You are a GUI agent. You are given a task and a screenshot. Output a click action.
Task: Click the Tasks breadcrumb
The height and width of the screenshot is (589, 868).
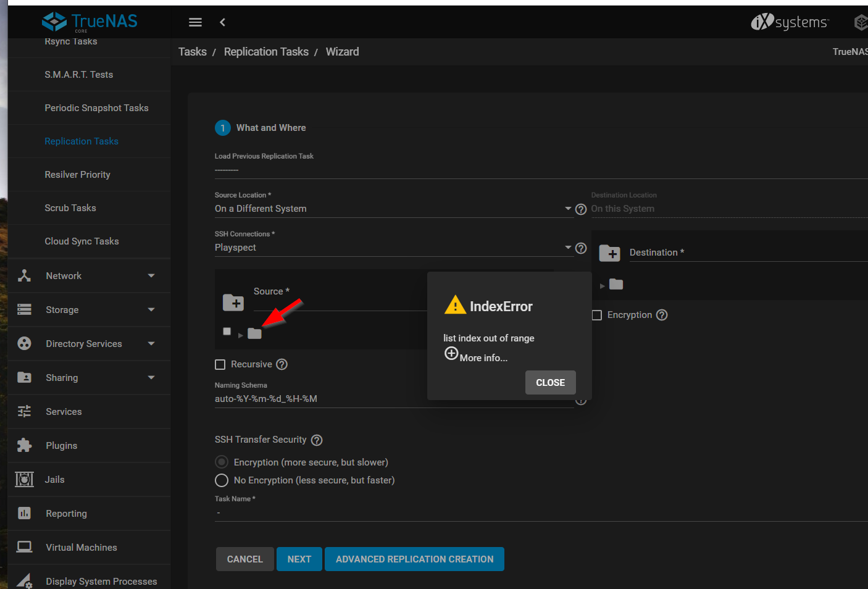[193, 52]
